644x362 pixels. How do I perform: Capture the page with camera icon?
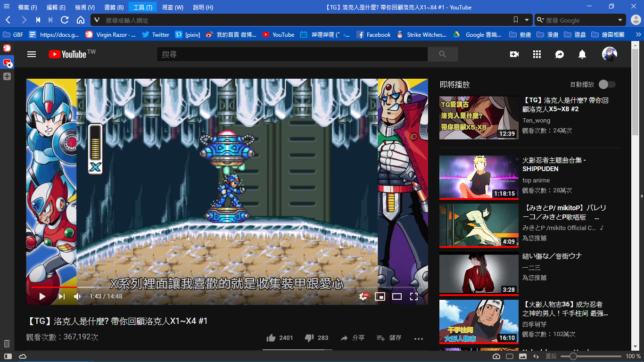tap(496, 356)
